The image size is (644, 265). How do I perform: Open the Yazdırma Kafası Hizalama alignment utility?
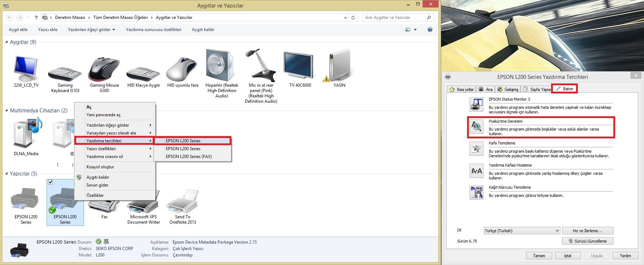[x=476, y=171]
